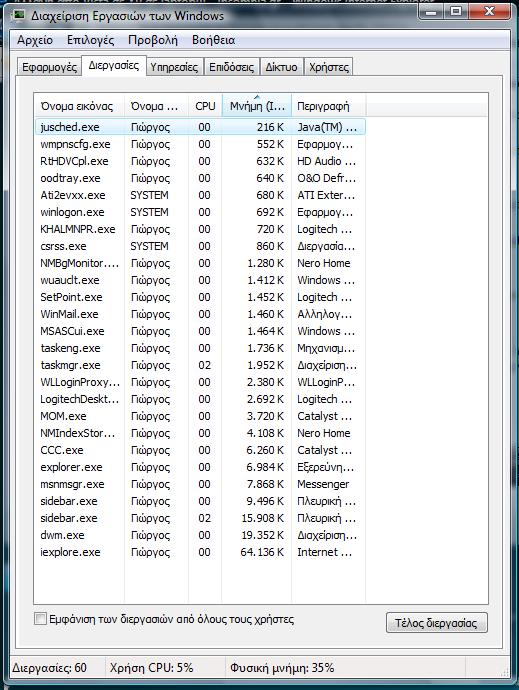Maximize the Task Manager window
Image resolution: width=519 pixels, height=690 pixels.
tap(456, 12)
